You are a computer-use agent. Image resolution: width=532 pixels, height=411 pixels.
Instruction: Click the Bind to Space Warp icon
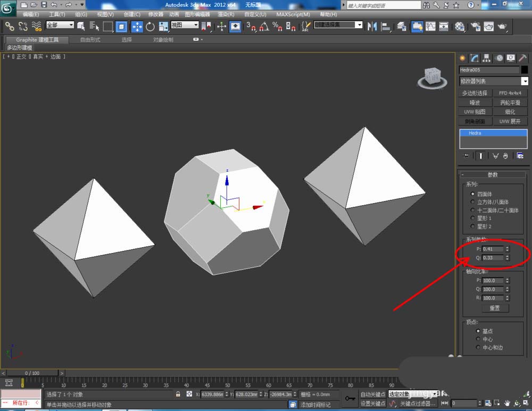pyautogui.click(x=36, y=27)
